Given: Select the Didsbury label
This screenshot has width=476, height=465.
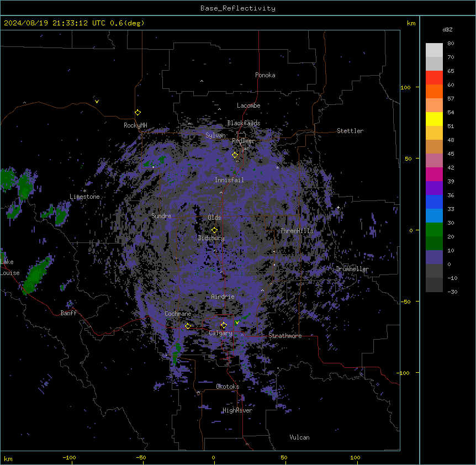Looking at the screenshot, I should pyautogui.click(x=211, y=238).
